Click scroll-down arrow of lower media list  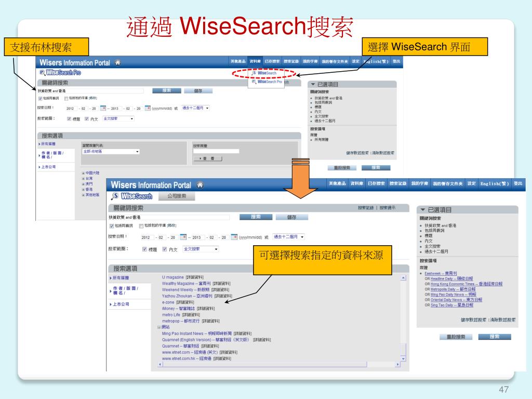click(x=403, y=358)
